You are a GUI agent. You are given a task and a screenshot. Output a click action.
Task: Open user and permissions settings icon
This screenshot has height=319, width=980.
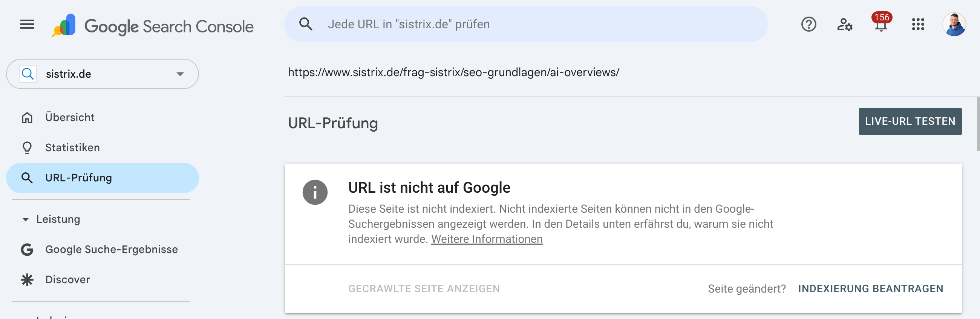(845, 25)
